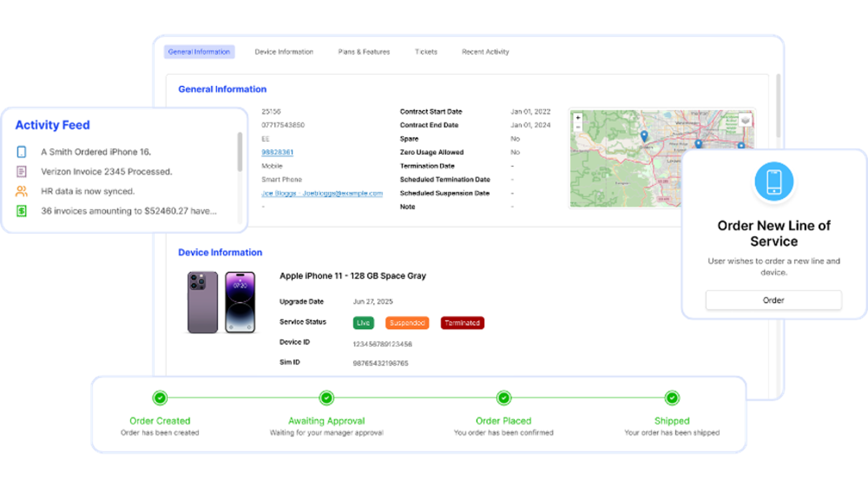868x488 pixels.
Task: Click the green dollar invoice icon in Activity Feed
Action: pyautogui.click(x=21, y=211)
